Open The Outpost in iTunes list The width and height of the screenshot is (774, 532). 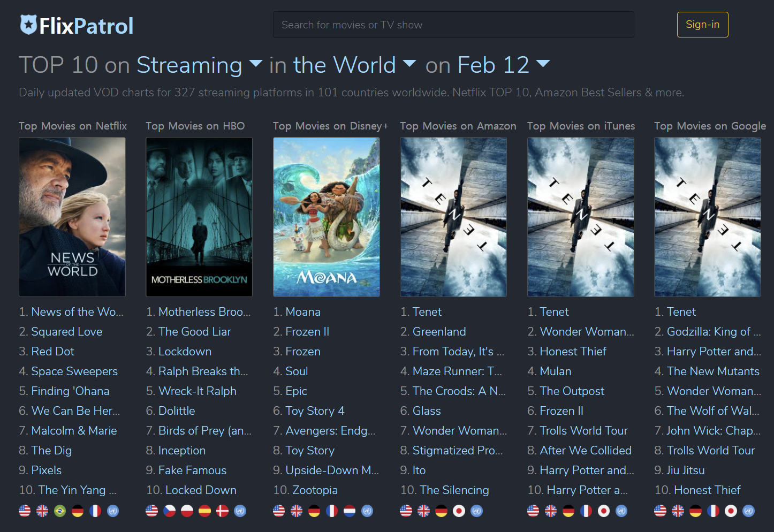pos(572,391)
